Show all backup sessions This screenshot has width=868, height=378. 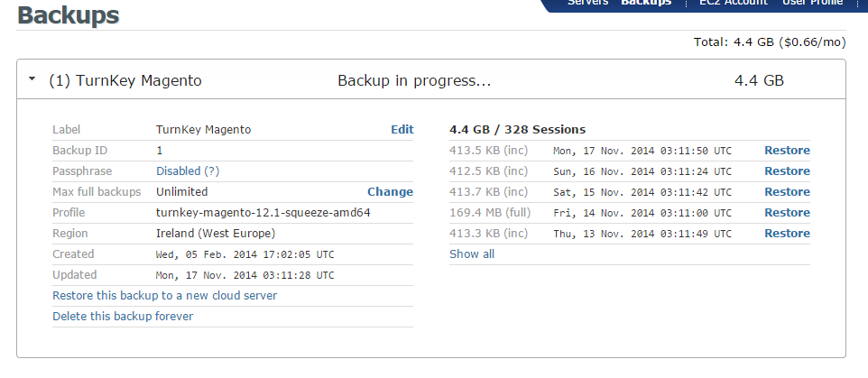pyautogui.click(x=472, y=254)
